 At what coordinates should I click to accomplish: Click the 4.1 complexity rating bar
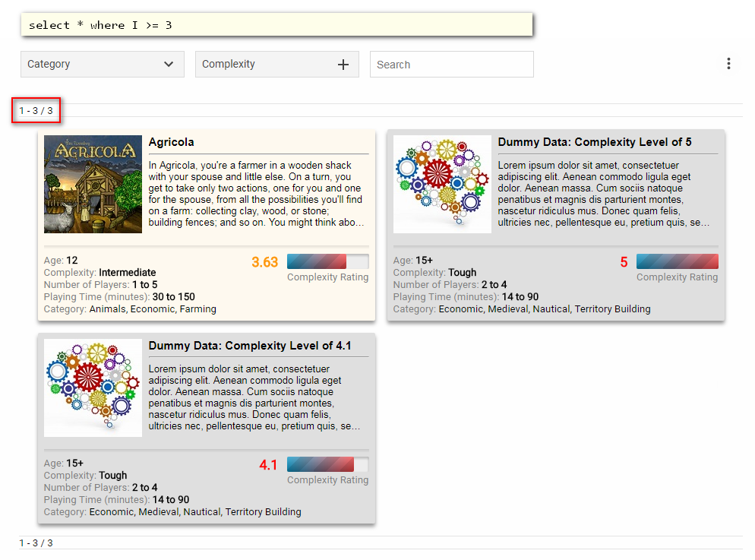click(327, 464)
